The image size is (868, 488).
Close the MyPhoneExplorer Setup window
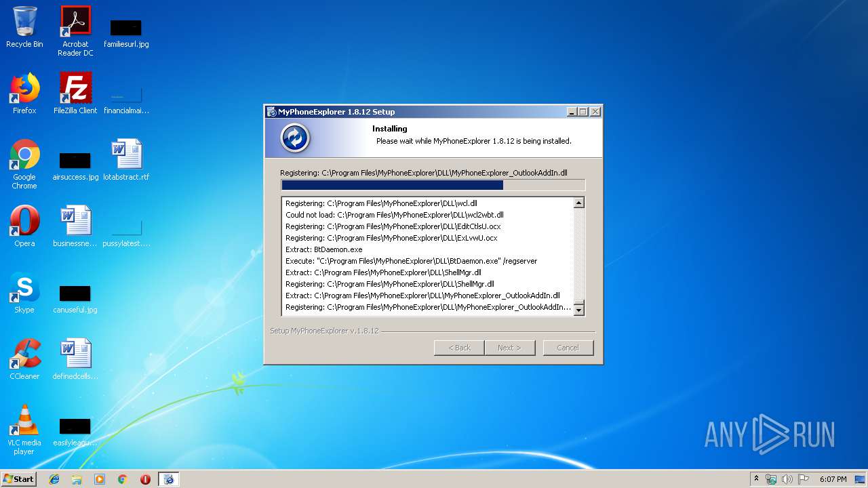coord(595,112)
